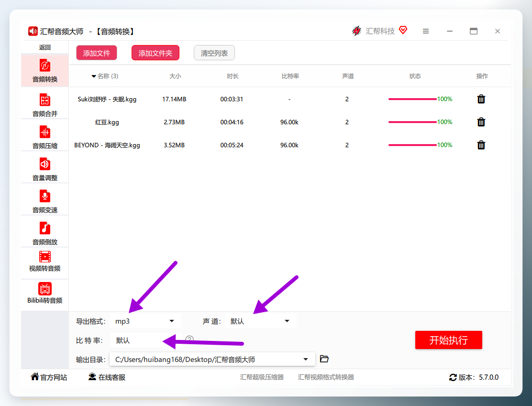Open the 音频倒放 sidebar tool

coord(45,233)
